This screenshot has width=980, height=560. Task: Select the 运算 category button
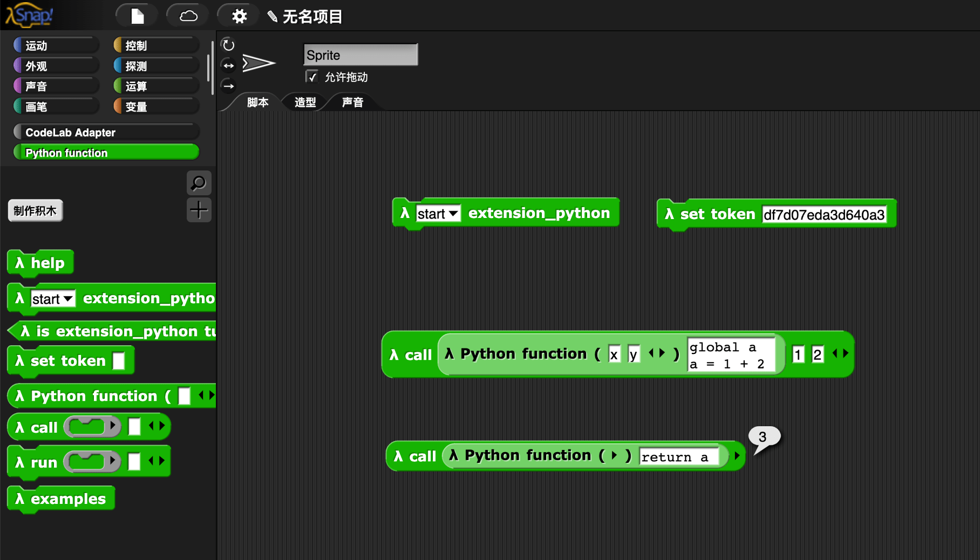155,85
